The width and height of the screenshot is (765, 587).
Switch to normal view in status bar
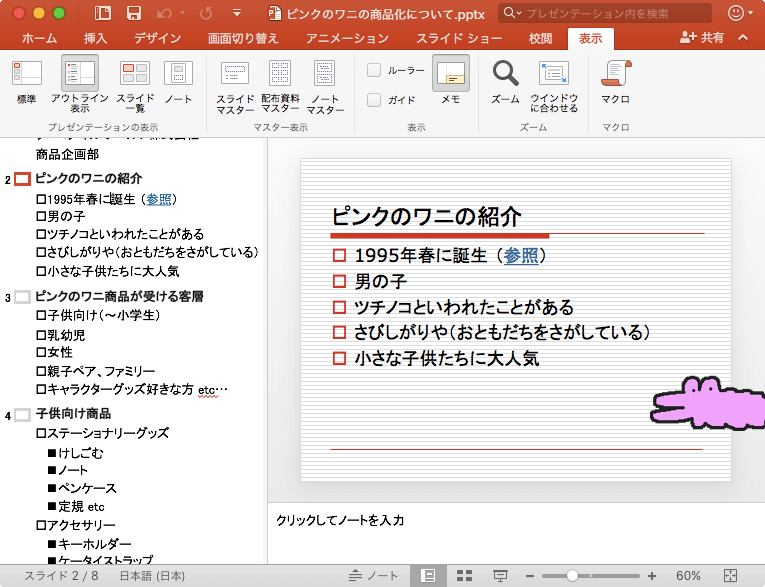428,576
